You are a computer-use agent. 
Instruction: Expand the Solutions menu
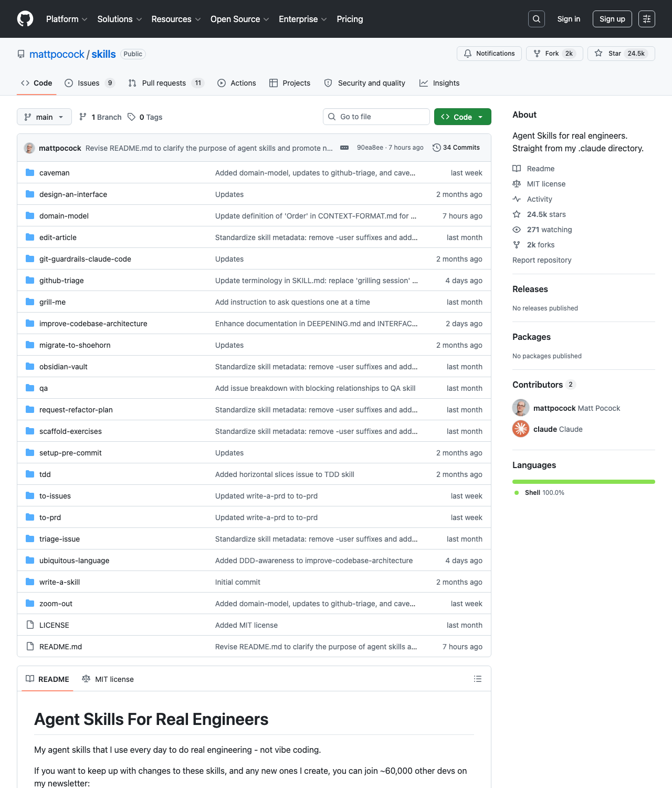coord(120,19)
